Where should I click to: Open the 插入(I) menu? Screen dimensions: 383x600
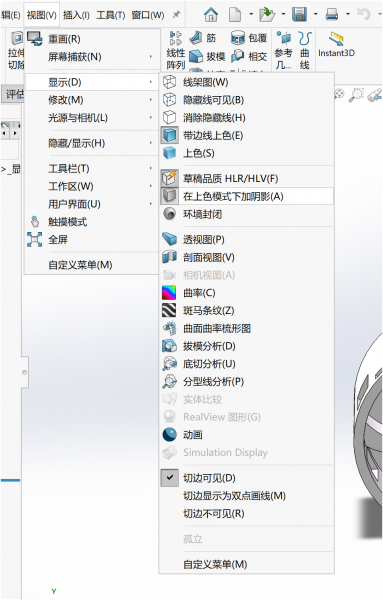coord(76,15)
